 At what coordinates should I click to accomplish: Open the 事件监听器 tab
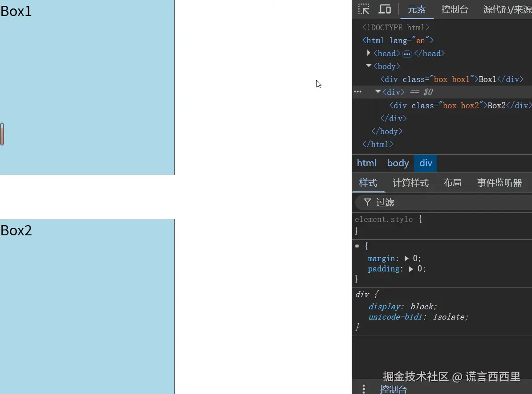click(x=500, y=183)
